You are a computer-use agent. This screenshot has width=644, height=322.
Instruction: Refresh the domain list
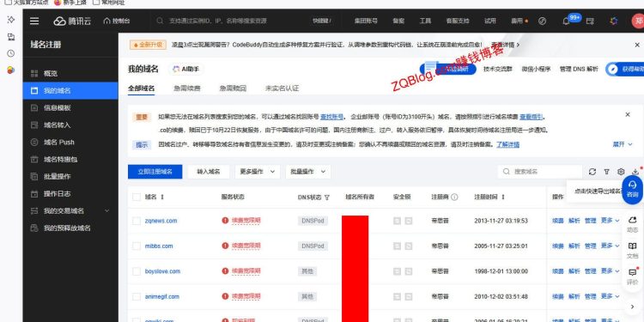point(592,172)
